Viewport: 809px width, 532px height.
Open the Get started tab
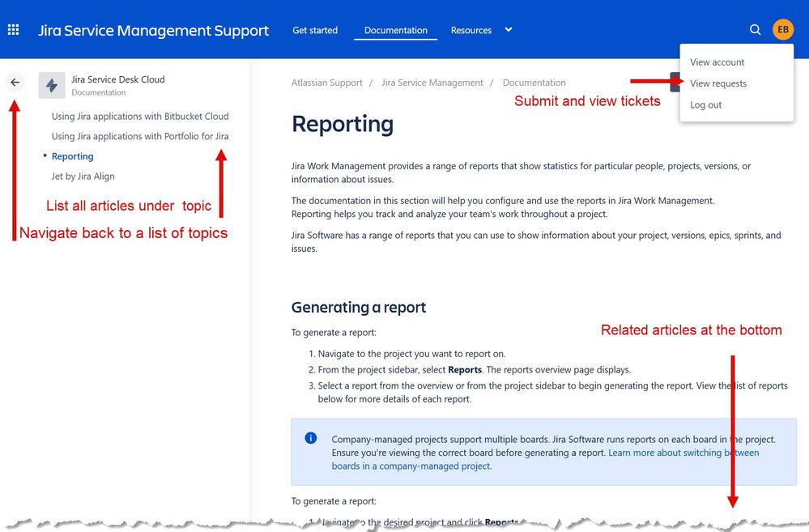tap(315, 31)
